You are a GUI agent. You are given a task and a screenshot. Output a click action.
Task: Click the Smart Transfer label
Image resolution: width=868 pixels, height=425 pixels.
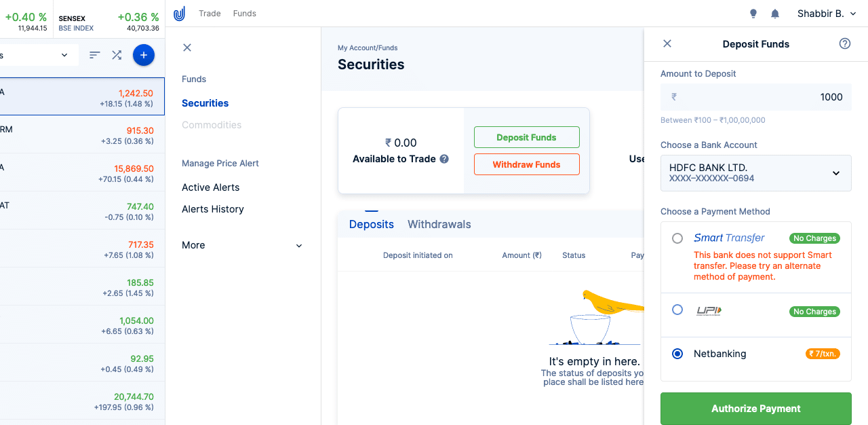pos(729,238)
